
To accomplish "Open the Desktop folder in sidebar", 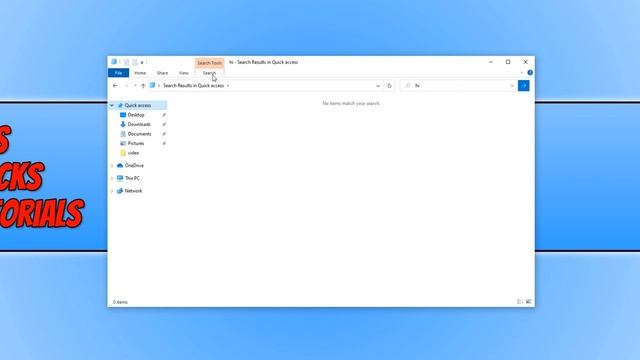I will coord(136,115).
